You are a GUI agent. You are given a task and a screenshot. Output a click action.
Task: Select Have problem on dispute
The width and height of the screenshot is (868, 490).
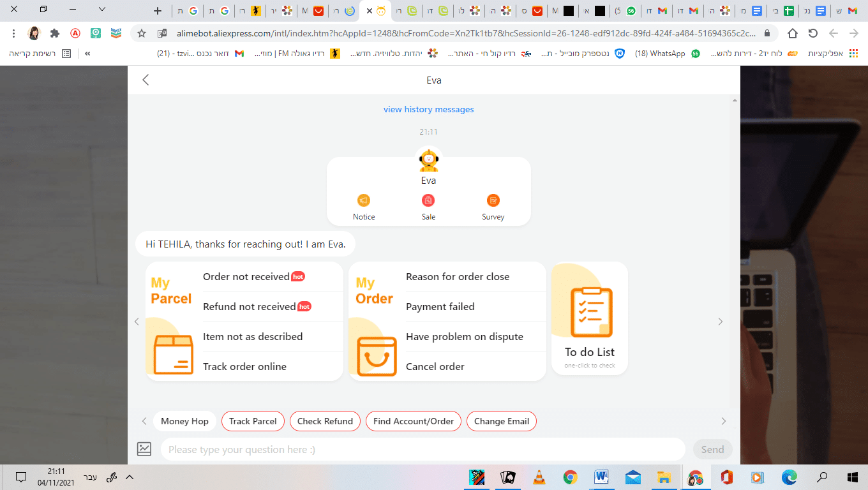[x=465, y=336]
